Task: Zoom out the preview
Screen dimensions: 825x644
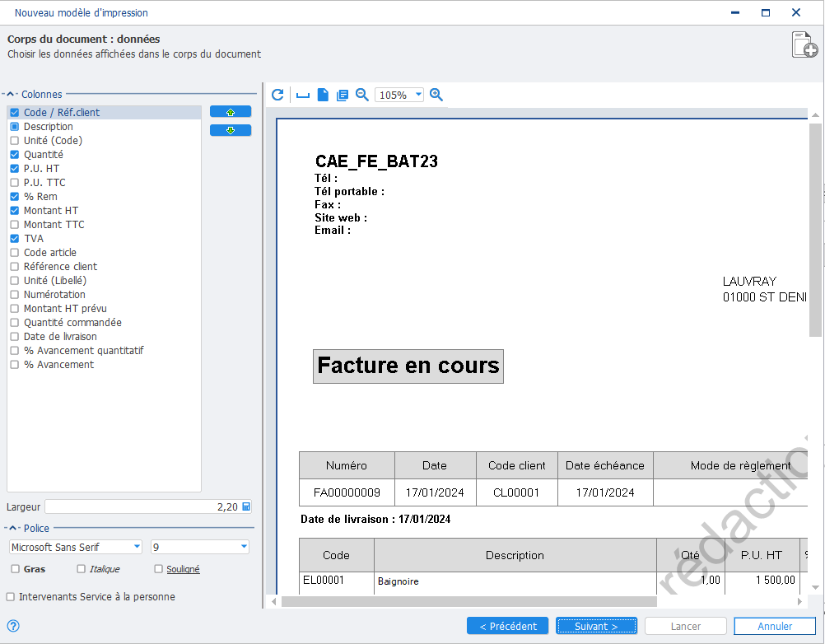Action: 362,95
